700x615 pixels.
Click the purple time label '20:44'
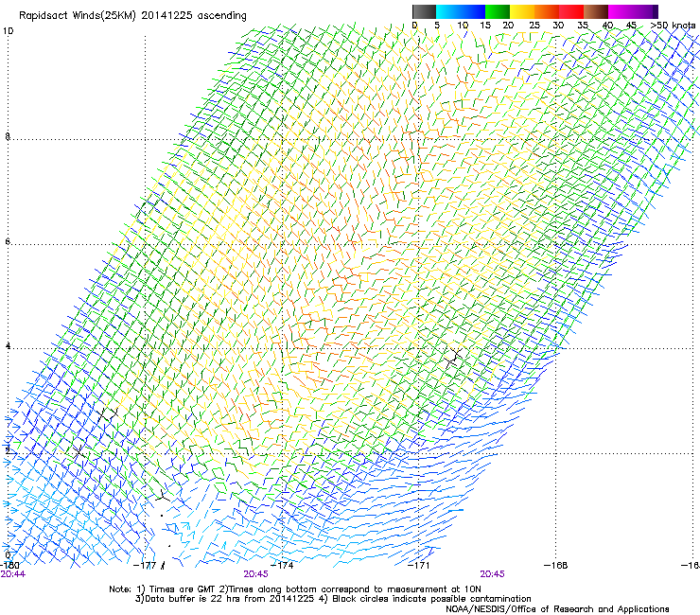[x=13, y=574]
